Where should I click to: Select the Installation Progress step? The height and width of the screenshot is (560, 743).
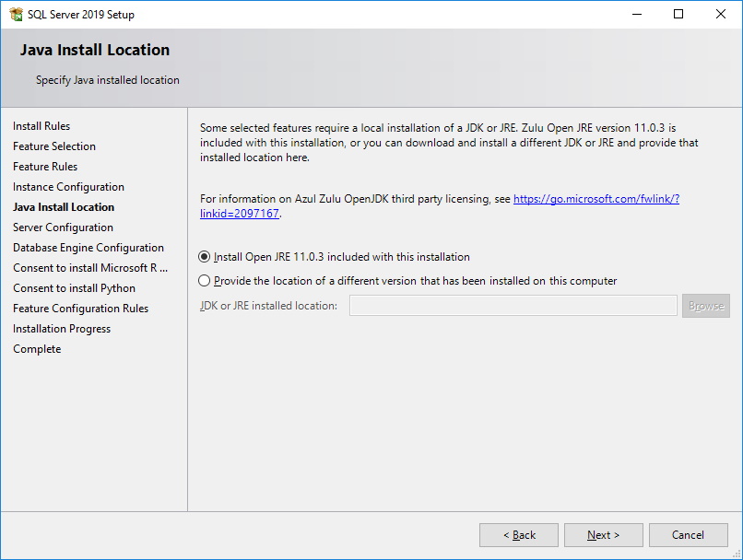click(62, 329)
